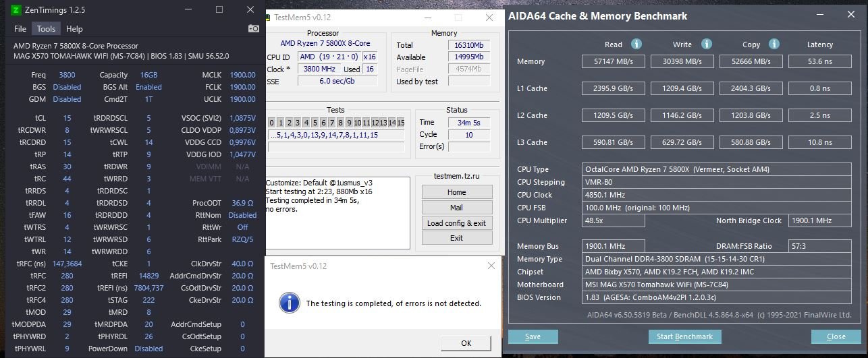The image size is (868, 358).
Task: Click the CPU Clock 4850.1 MHz field
Action: (x=717, y=195)
